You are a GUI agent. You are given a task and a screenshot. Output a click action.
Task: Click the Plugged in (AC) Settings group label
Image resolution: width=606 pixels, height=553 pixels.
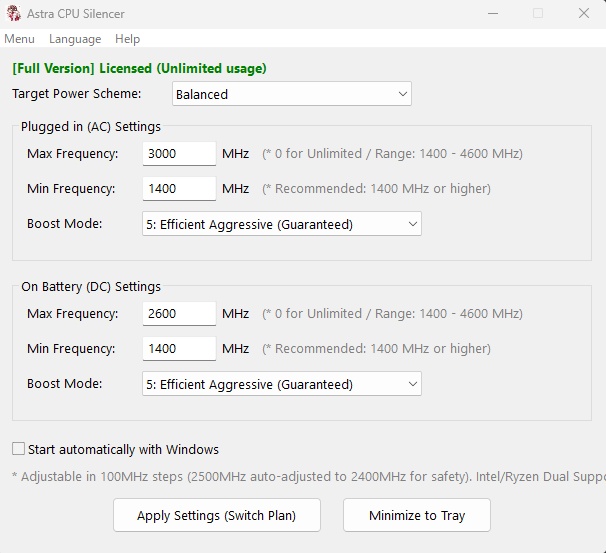91,127
